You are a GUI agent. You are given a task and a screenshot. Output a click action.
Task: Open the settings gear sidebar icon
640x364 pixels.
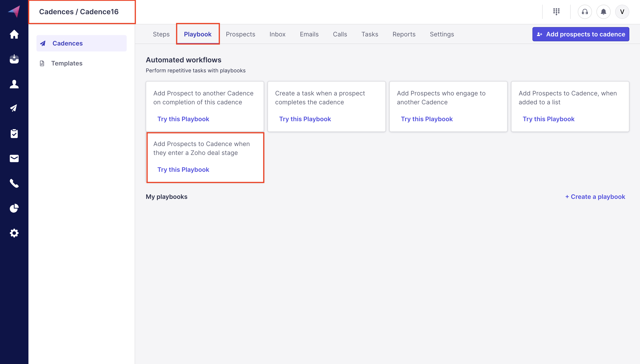(x=14, y=233)
